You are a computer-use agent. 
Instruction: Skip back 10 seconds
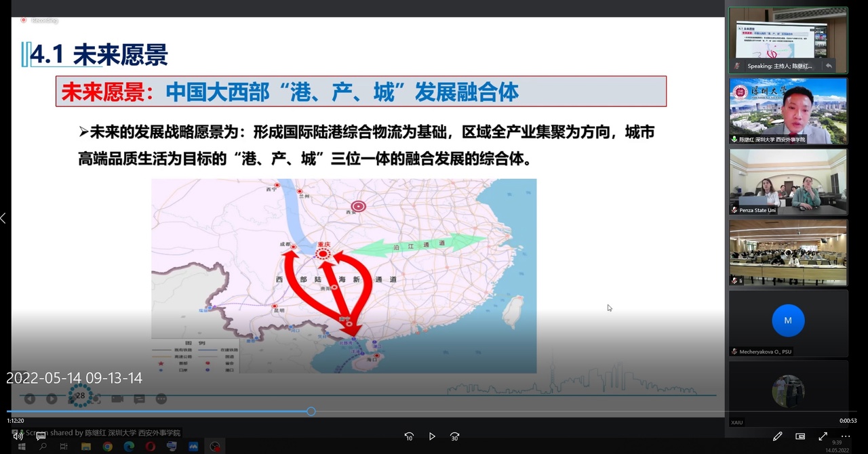coord(409,436)
